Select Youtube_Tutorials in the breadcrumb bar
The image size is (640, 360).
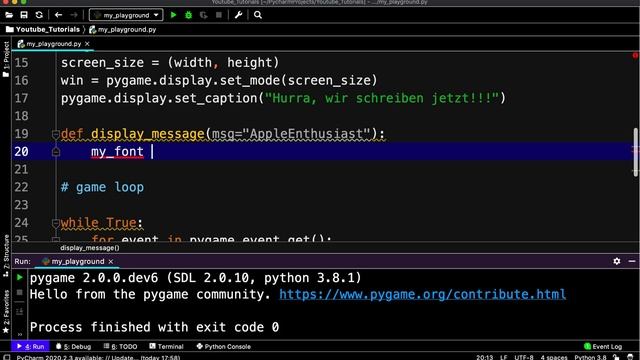click(43, 29)
